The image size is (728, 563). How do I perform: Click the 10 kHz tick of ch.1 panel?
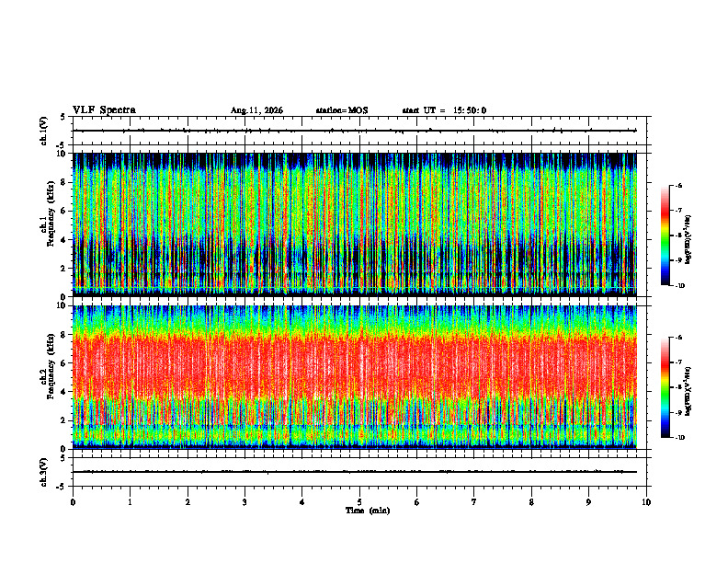click(64, 154)
